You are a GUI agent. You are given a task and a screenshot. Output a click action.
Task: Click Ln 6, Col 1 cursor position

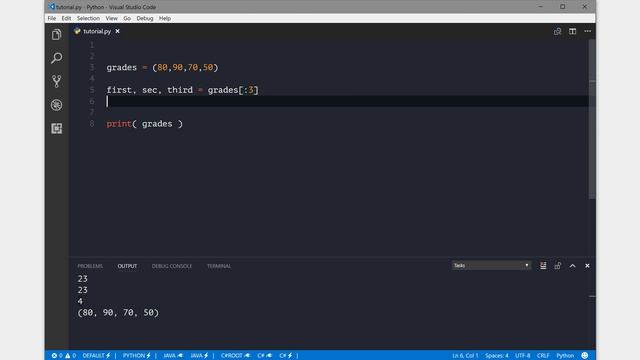[x=465, y=356]
